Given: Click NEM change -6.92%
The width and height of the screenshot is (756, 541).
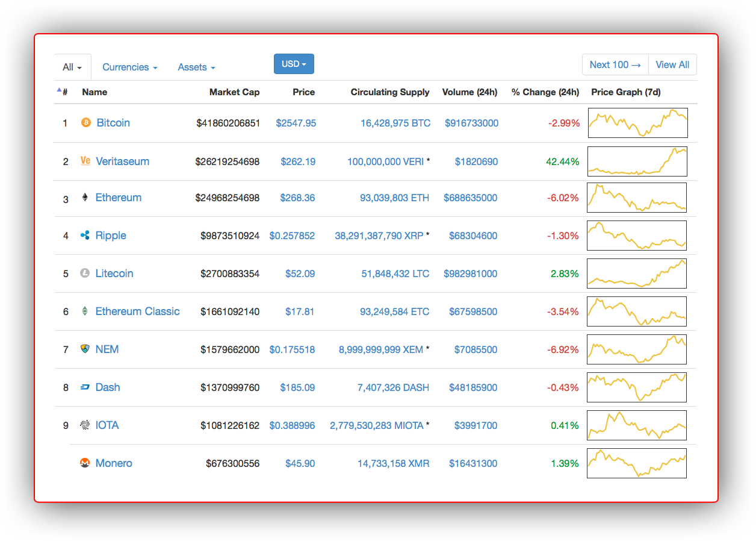Looking at the screenshot, I should click(x=563, y=349).
